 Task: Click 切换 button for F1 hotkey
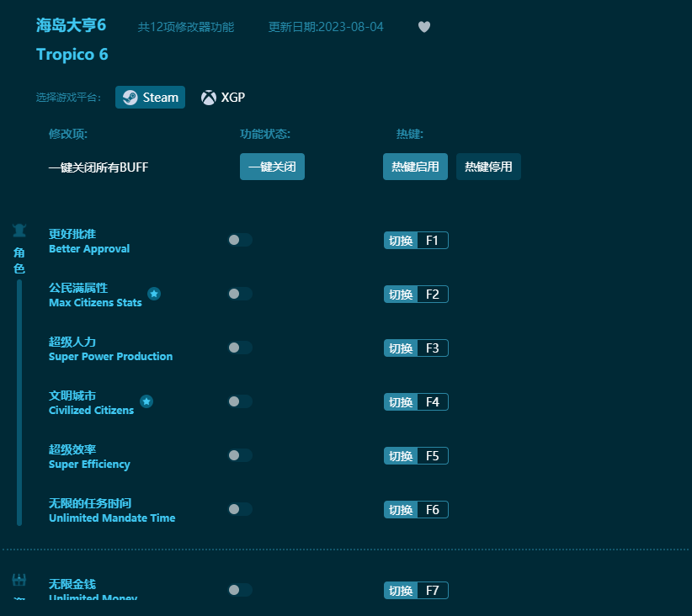click(401, 241)
